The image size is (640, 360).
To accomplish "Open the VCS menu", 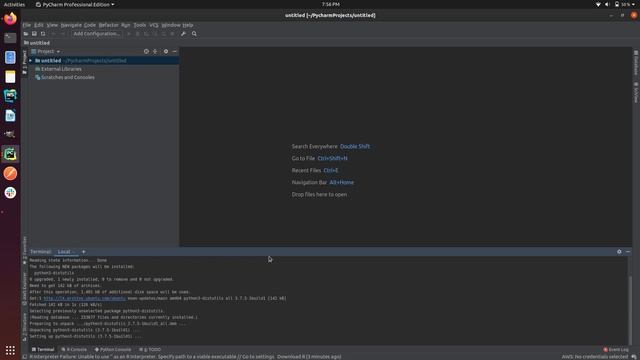I will [153, 25].
